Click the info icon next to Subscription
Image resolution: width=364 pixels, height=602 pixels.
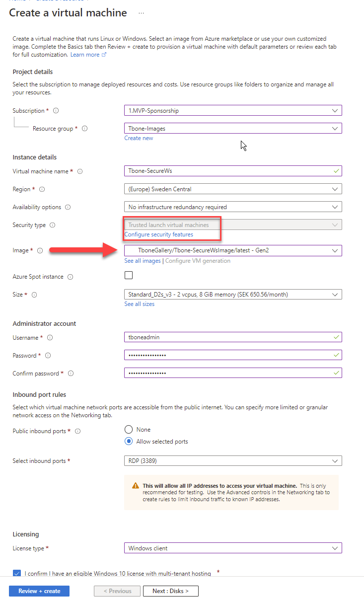click(56, 111)
